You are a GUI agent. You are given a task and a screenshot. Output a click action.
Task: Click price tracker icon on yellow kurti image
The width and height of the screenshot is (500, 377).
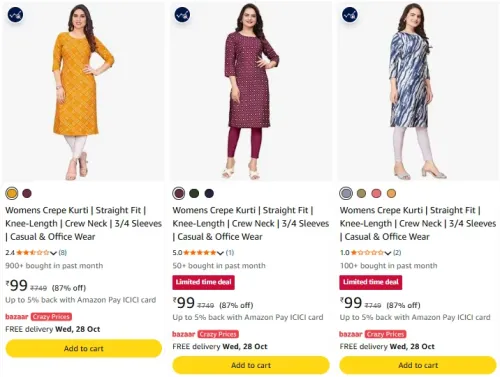[15, 15]
